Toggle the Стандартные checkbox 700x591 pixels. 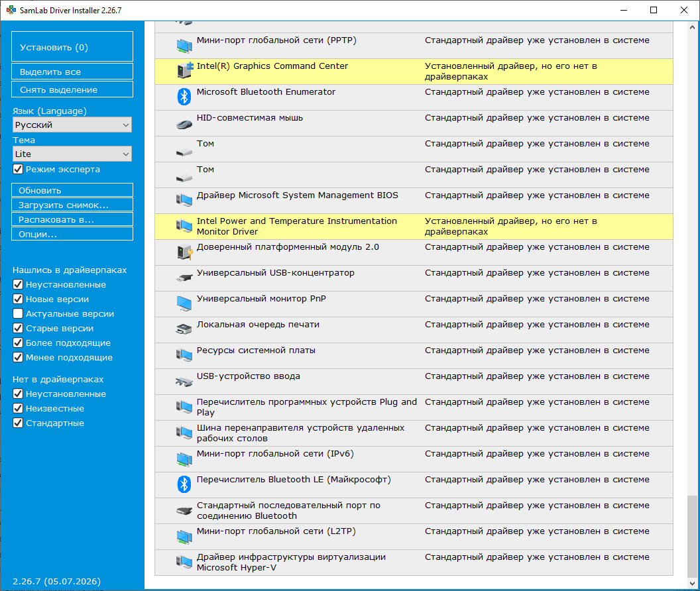tap(18, 423)
